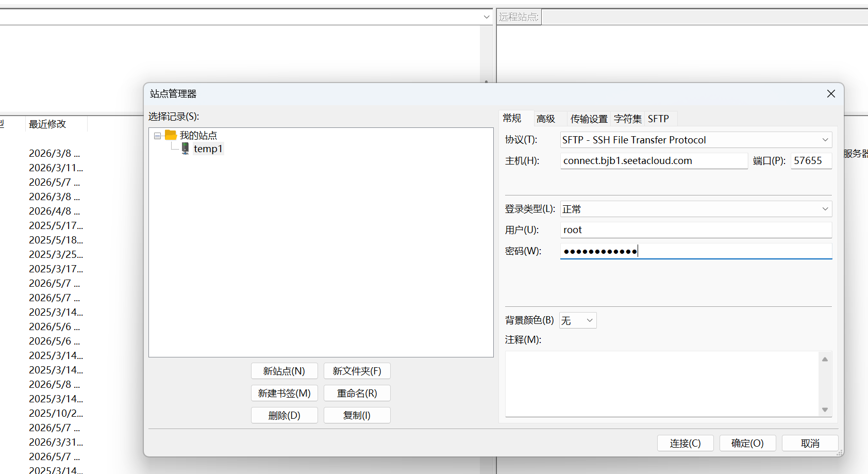Screen dimensions: 868x474
Task: Switch to the 字符集 tab
Action: click(x=628, y=119)
